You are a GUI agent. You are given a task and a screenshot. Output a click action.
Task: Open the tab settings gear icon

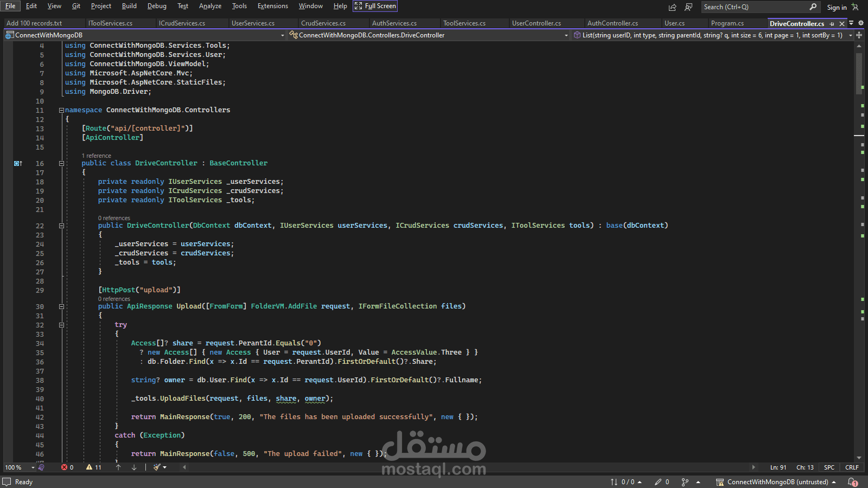[x=861, y=23]
